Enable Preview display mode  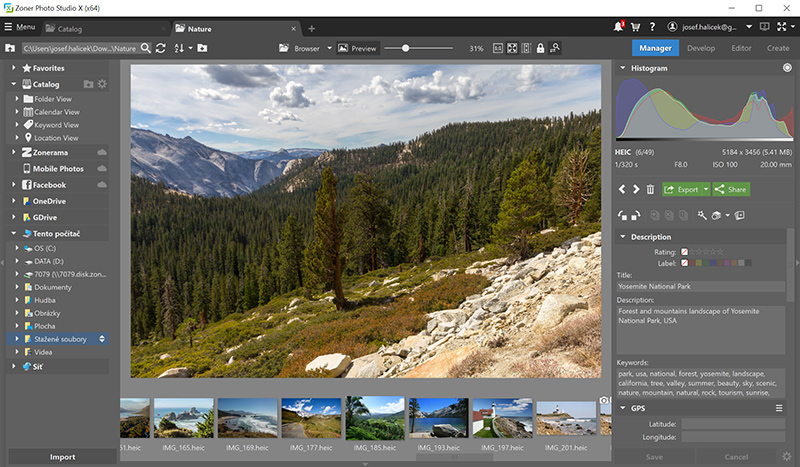pos(357,48)
